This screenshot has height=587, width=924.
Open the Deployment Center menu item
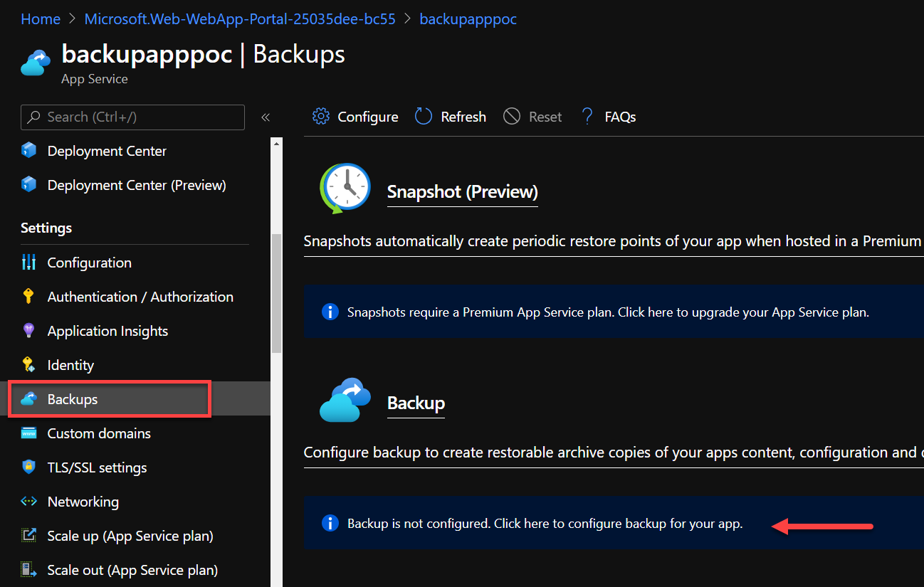pos(106,151)
